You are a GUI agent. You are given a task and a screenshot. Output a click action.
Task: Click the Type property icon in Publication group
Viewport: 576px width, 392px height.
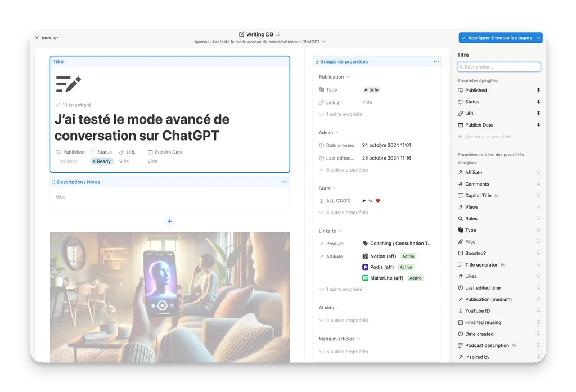pyautogui.click(x=321, y=89)
